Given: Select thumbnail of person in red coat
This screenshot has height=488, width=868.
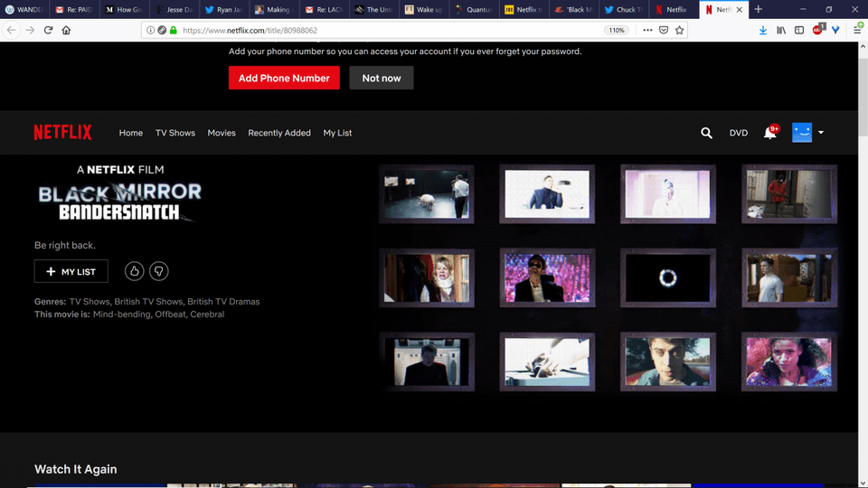Looking at the screenshot, I should [x=788, y=194].
